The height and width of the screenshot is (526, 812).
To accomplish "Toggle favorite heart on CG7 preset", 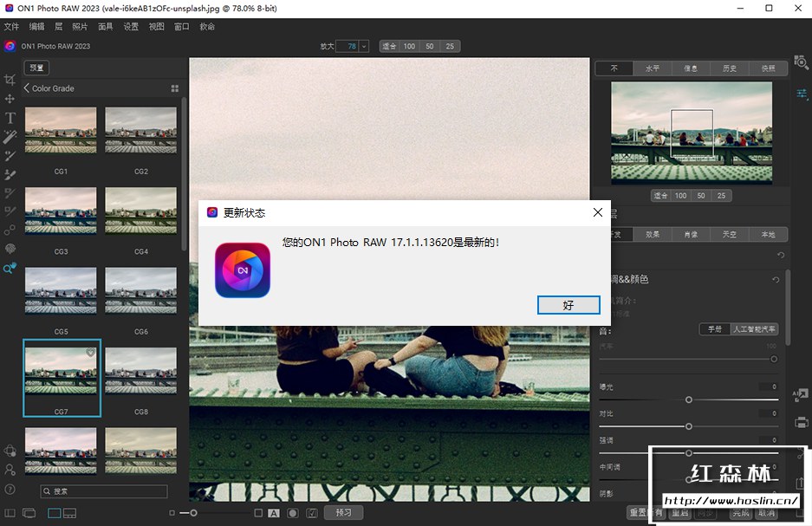I will (90, 352).
